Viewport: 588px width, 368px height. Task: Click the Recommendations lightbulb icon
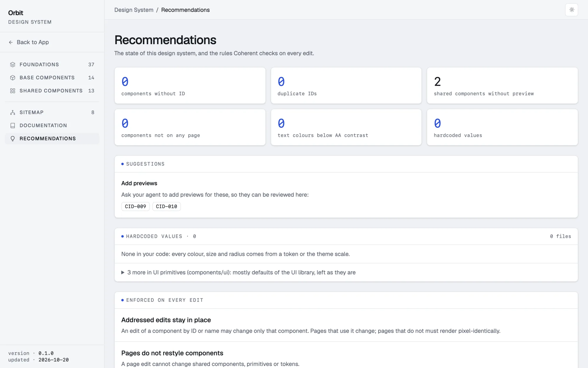(x=13, y=139)
